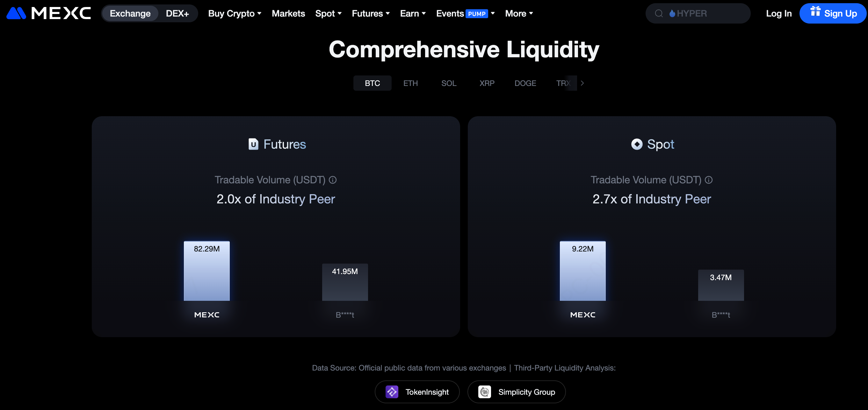Click the MEXC logo in header
The width and height of the screenshot is (868, 410).
[x=48, y=13]
